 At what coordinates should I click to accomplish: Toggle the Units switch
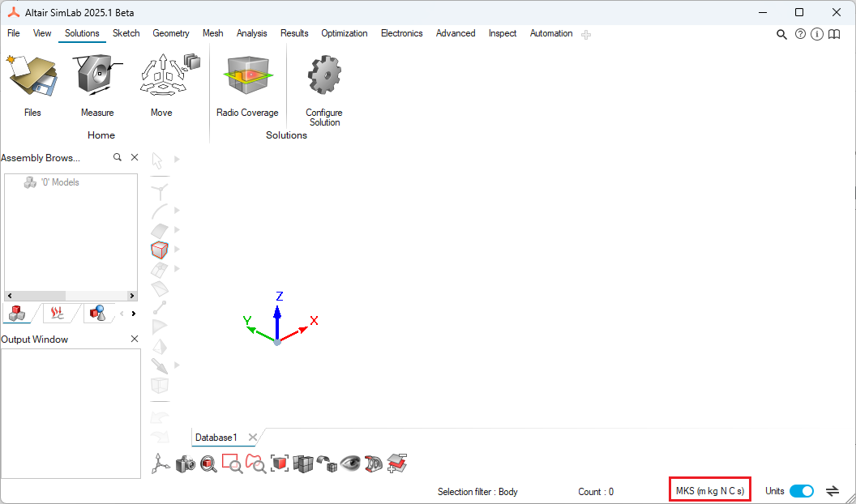coord(802,491)
